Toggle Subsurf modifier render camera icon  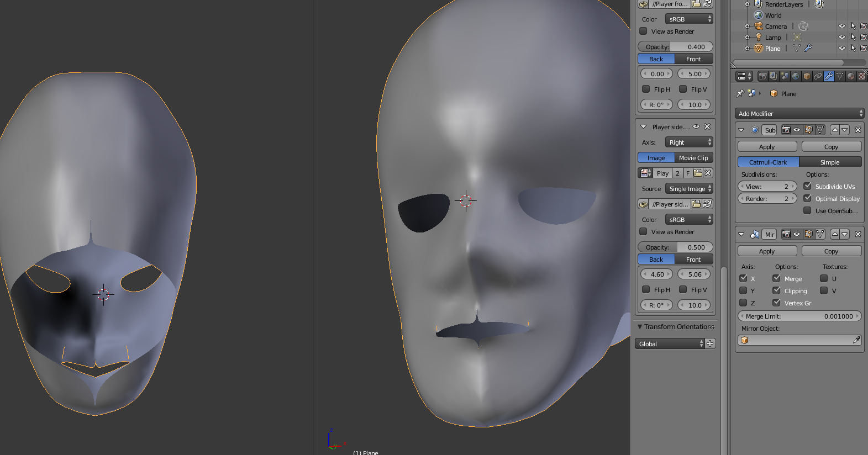pos(786,130)
